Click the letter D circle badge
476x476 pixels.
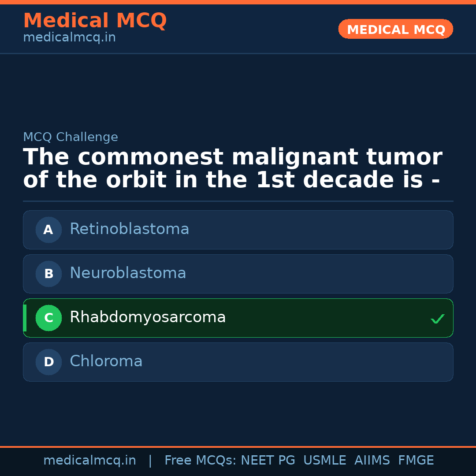point(48,362)
